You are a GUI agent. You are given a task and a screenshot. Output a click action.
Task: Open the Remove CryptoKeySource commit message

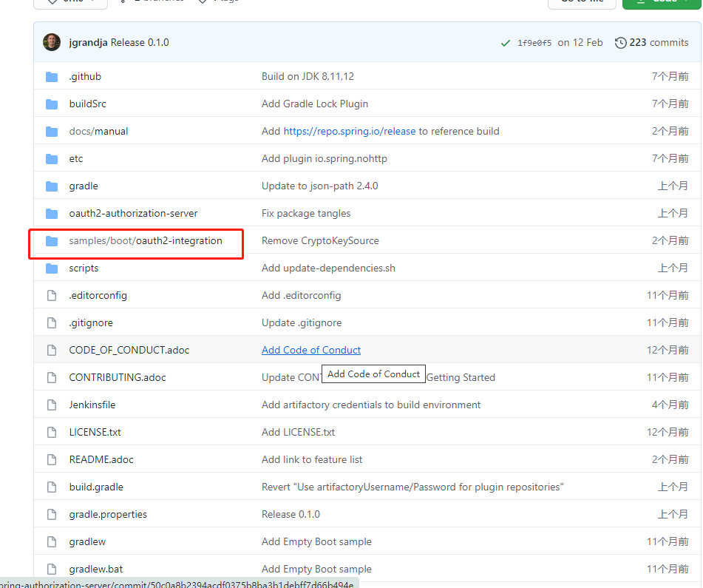click(320, 241)
